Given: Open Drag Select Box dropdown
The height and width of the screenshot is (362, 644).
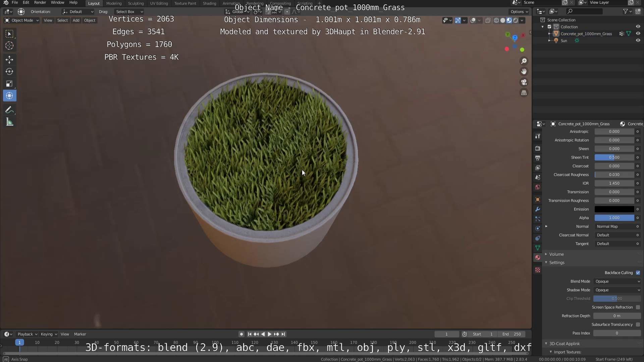Looking at the screenshot, I should click(129, 12).
